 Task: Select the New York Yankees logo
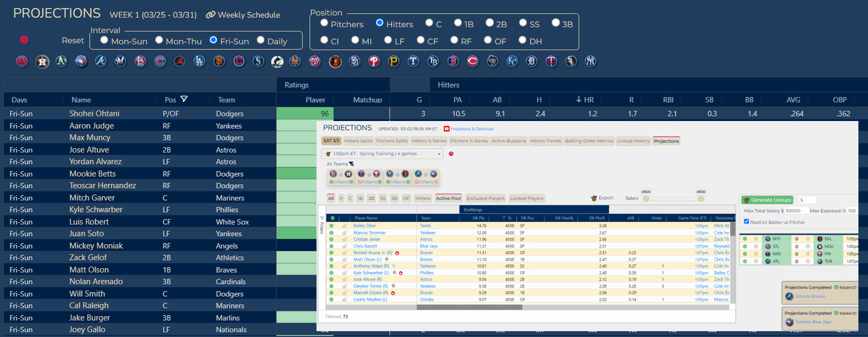click(x=590, y=61)
